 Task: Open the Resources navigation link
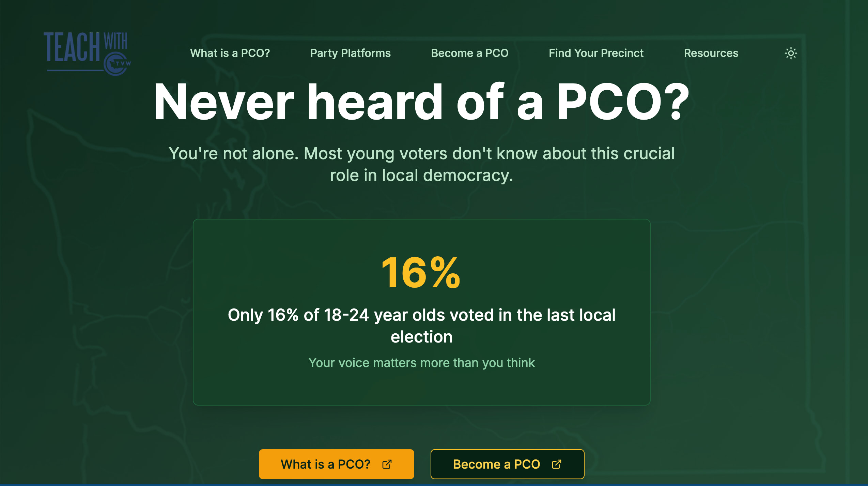click(711, 53)
